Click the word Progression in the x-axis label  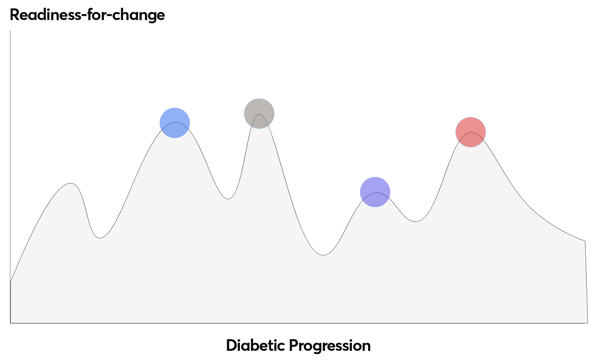[x=330, y=345]
